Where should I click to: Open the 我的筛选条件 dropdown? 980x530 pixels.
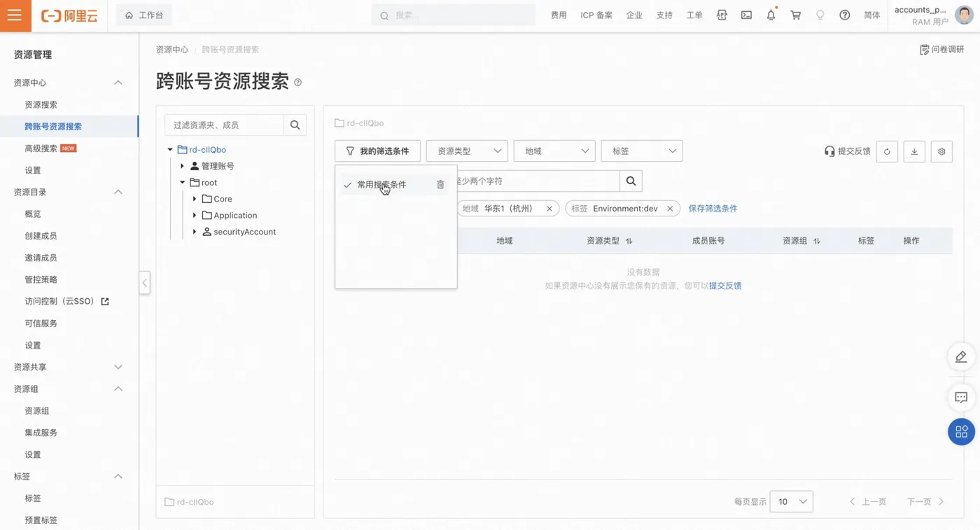point(377,151)
